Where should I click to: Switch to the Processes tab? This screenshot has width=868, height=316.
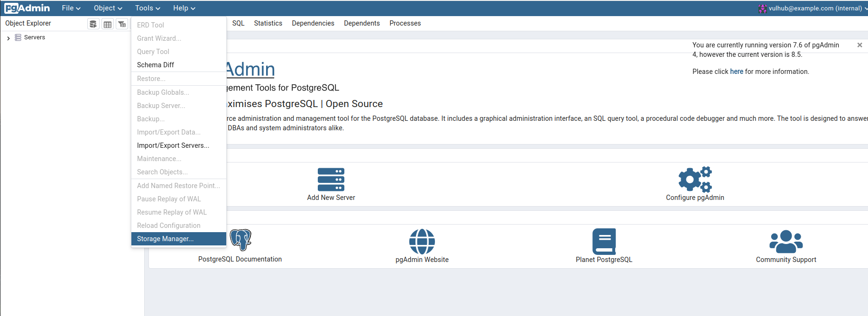pyautogui.click(x=405, y=23)
